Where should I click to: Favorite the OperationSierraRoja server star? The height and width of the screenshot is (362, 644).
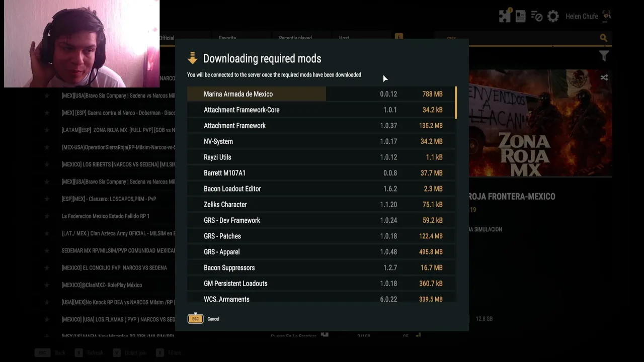tap(47, 147)
